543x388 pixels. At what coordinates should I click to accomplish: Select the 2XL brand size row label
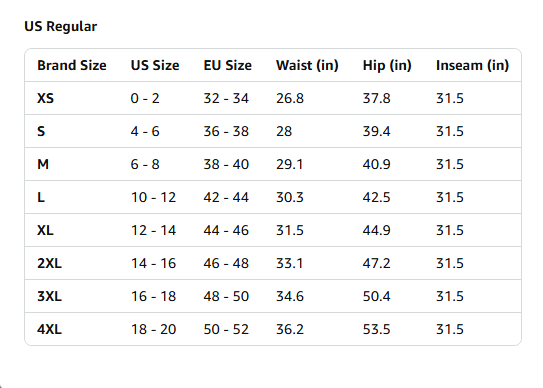click(50, 263)
